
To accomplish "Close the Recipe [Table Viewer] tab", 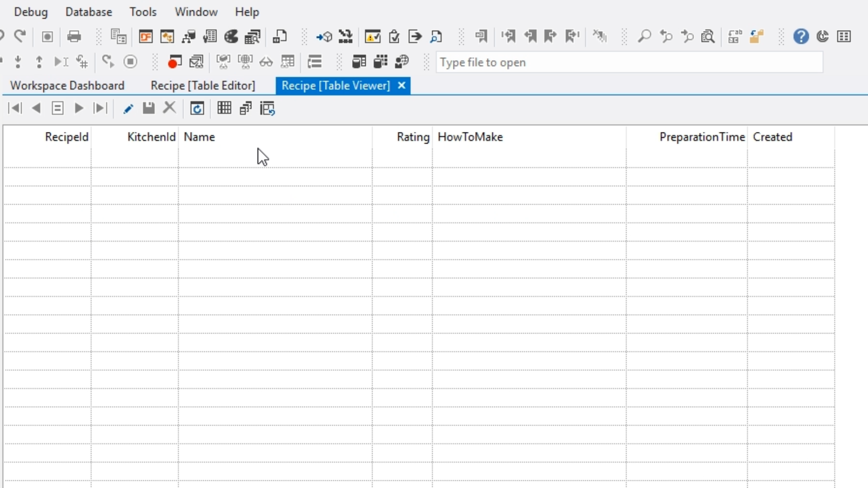I will pos(401,85).
